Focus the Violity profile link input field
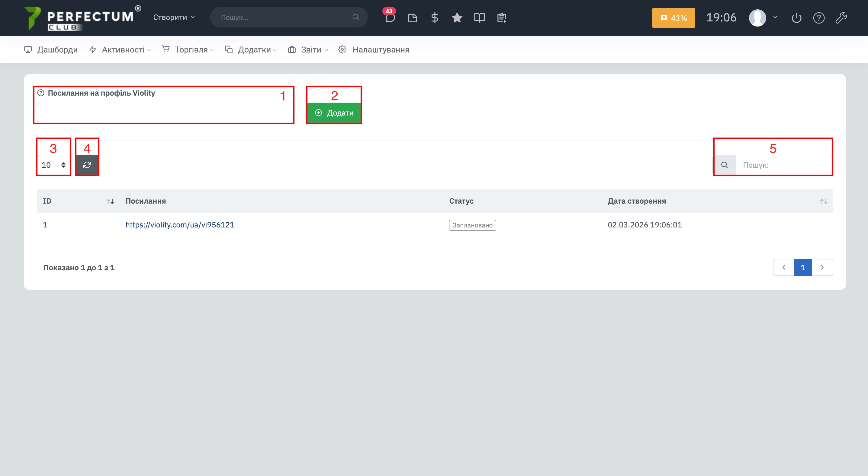Viewport: 868px width, 476px height. click(164, 113)
